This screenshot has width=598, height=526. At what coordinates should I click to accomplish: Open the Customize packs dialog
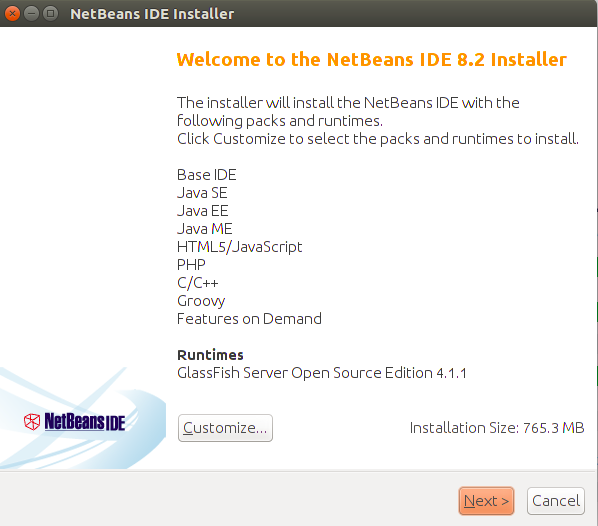[x=225, y=428]
